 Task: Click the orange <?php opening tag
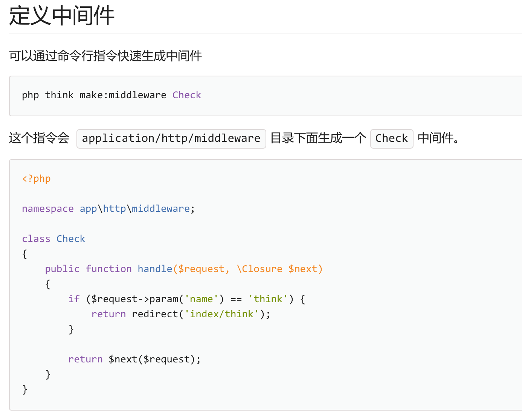pyautogui.click(x=36, y=179)
